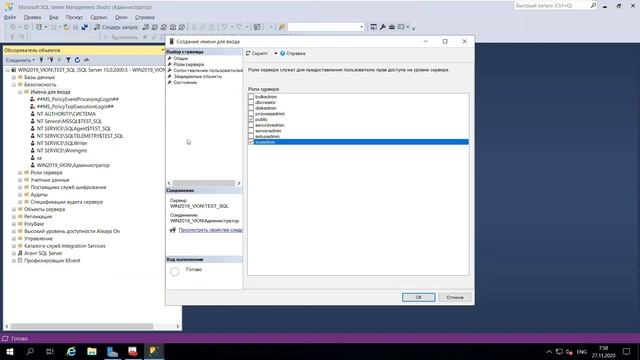Collapse the Безопасность tree node

pyautogui.click(x=13, y=84)
